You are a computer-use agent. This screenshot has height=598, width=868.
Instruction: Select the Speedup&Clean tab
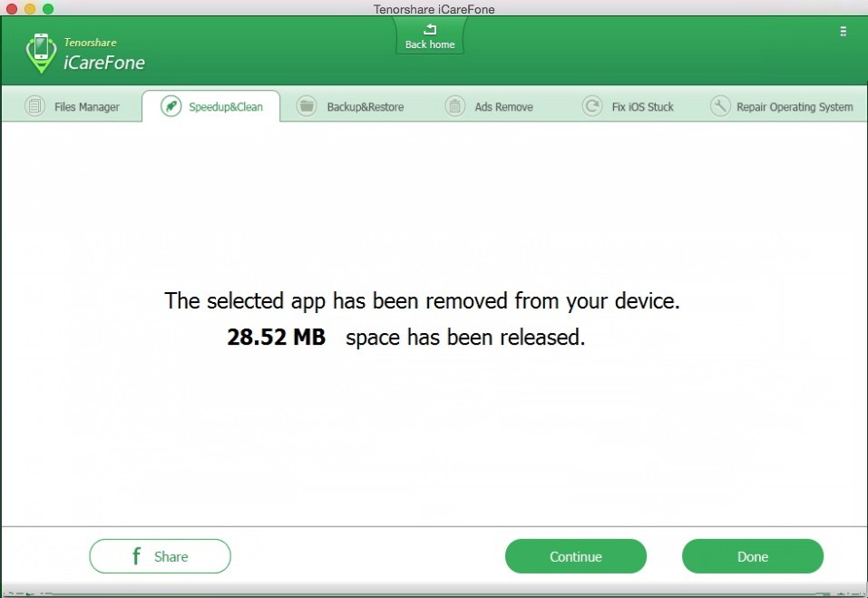click(x=211, y=106)
